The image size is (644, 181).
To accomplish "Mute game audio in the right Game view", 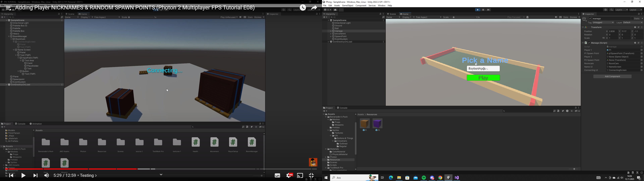I will [x=556, y=17].
